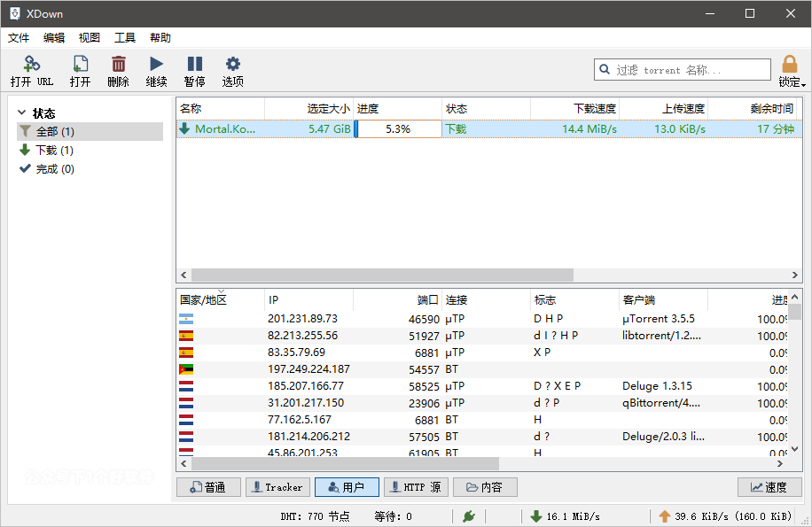Click the Argentina flag for 201.231.89.73
This screenshot has width=812, height=527.
(x=186, y=319)
